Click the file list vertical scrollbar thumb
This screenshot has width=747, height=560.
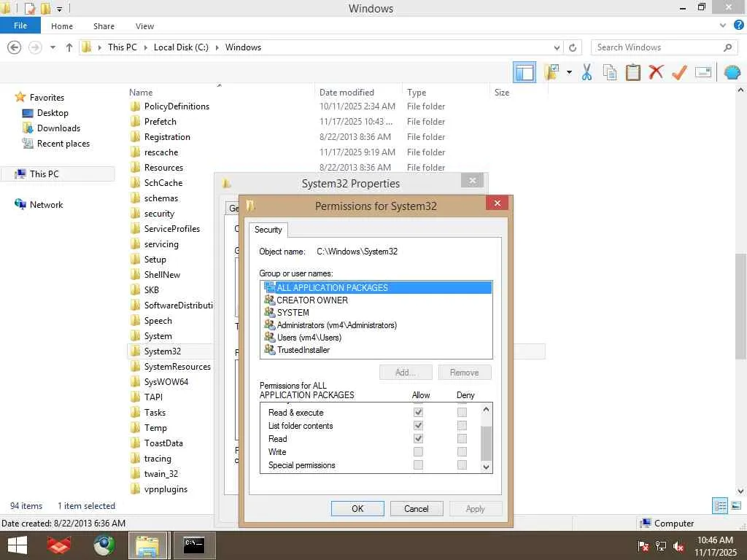point(740,306)
